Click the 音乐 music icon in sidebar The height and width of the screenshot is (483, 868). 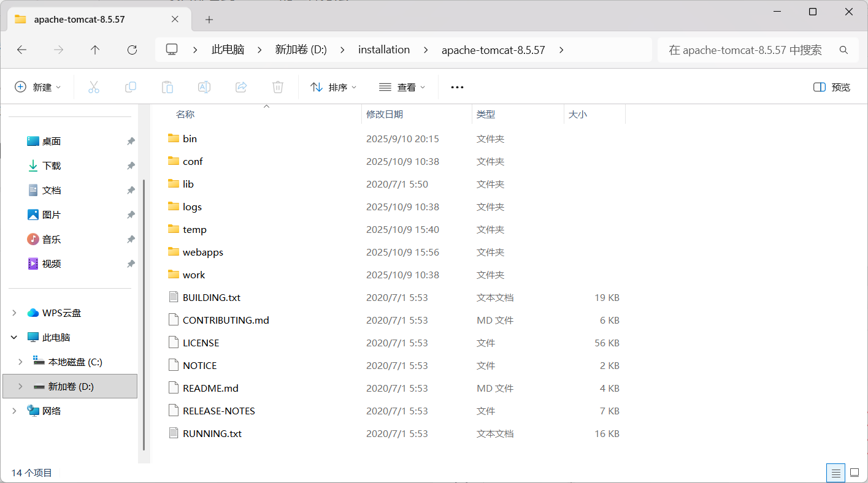[33, 239]
